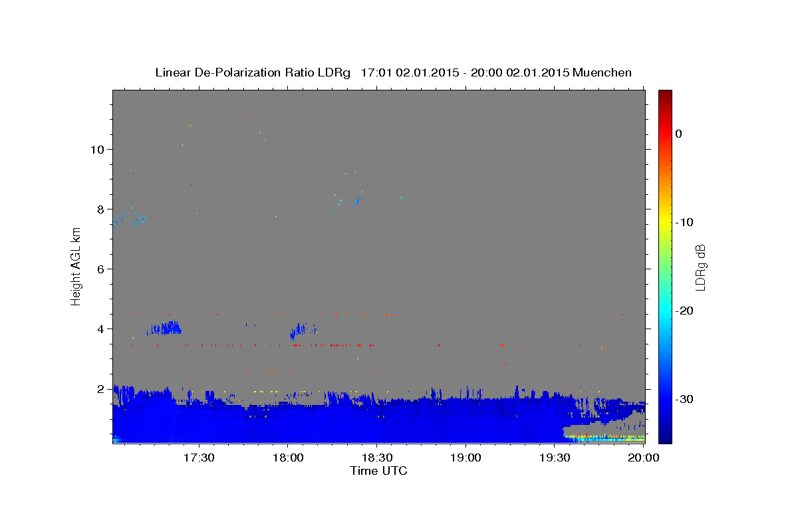
Task: Click the cyan echoes near 7.7 km at plot start
Action: 129,217
